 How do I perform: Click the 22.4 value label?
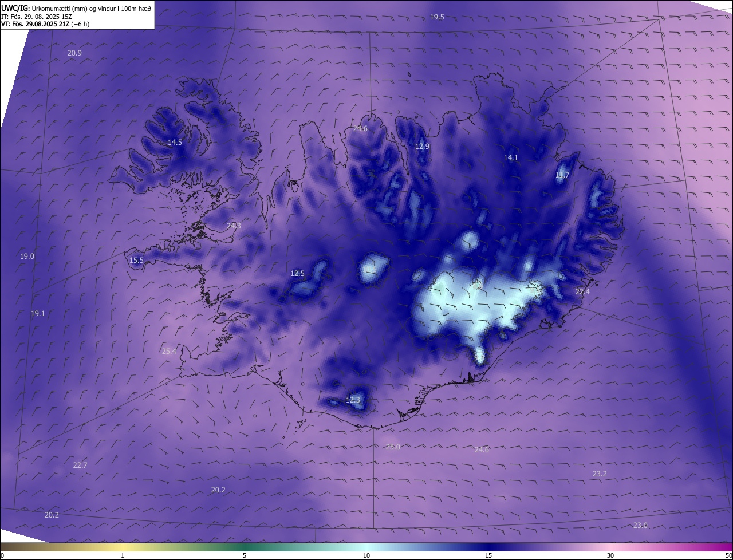coord(582,291)
